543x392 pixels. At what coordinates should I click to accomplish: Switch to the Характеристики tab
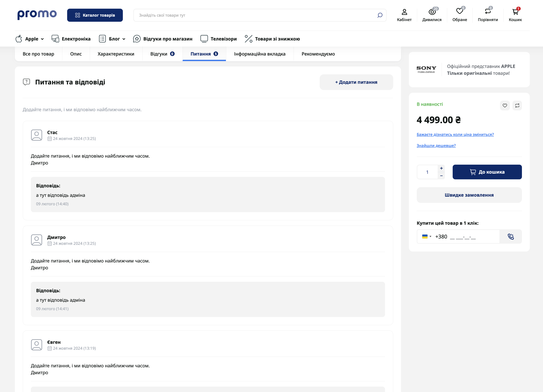pos(116,54)
